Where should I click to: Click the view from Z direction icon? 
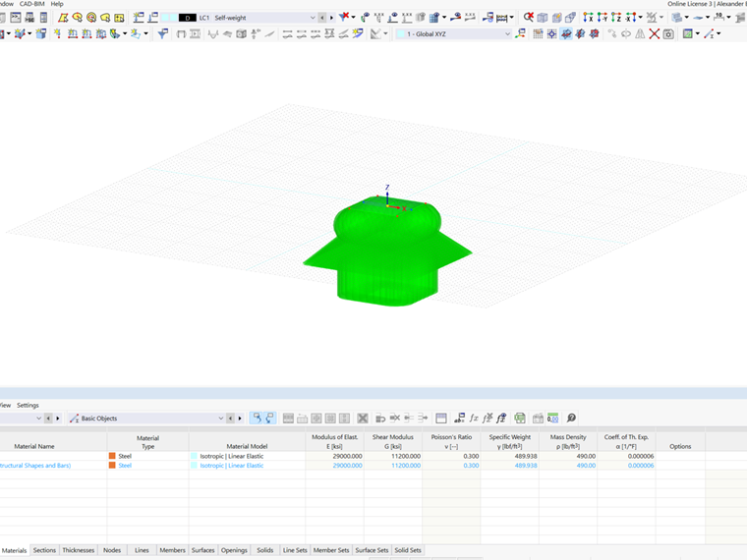[616, 18]
